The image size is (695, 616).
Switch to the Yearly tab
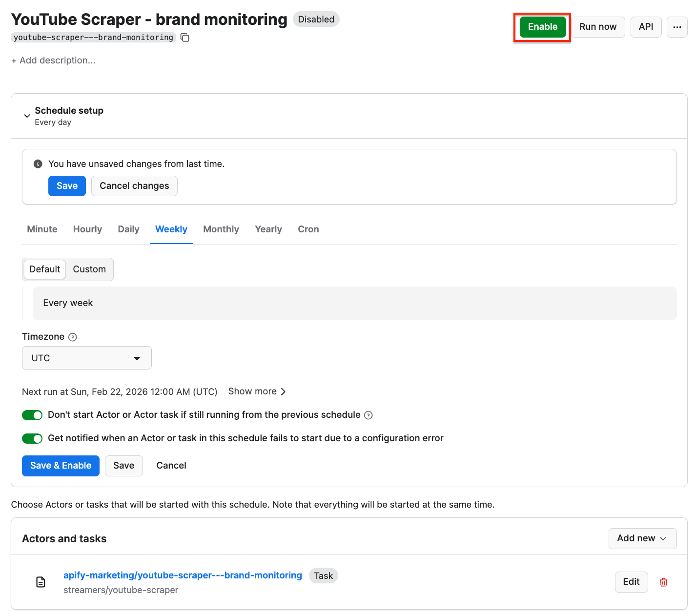pyautogui.click(x=268, y=229)
